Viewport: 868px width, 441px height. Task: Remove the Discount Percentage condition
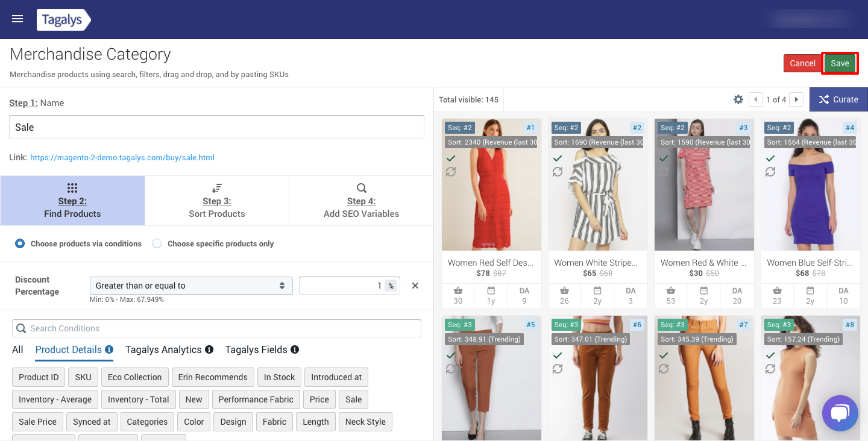coord(415,286)
